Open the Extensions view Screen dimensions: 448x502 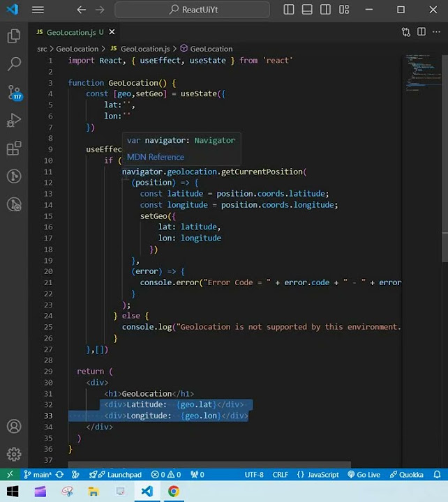(x=14, y=149)
